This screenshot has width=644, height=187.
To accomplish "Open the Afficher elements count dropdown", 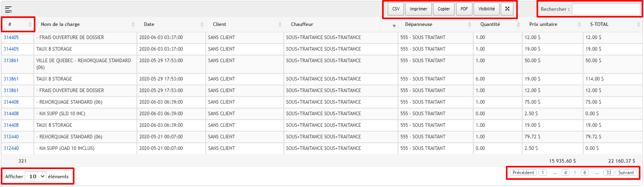I will (x=36, y=176).
